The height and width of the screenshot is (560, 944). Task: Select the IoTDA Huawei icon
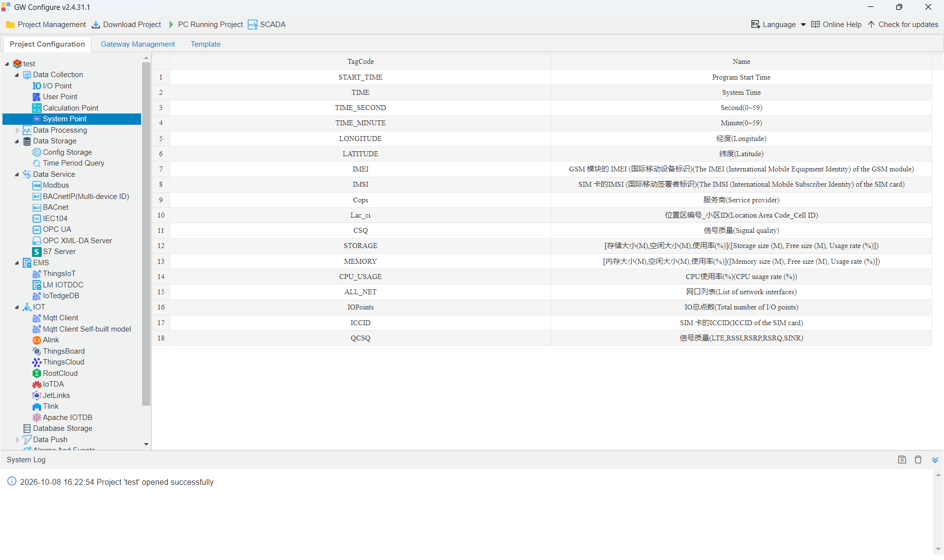click(x=37, y=384)
